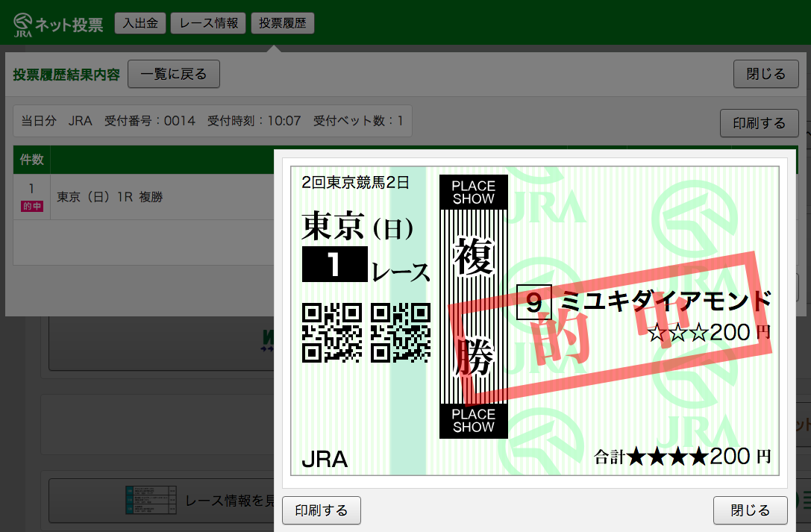Click the JRA ネット投票 logo

pyautogui.click(x=58, y=25)
